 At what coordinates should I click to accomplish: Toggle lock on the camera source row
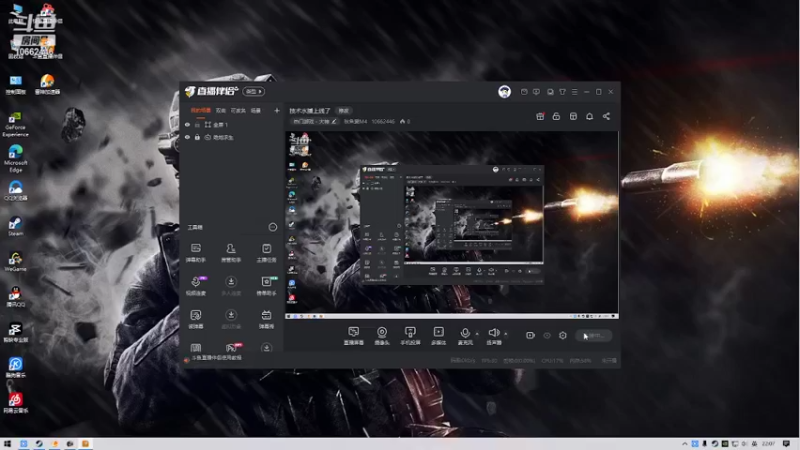(x=197, y=137)
